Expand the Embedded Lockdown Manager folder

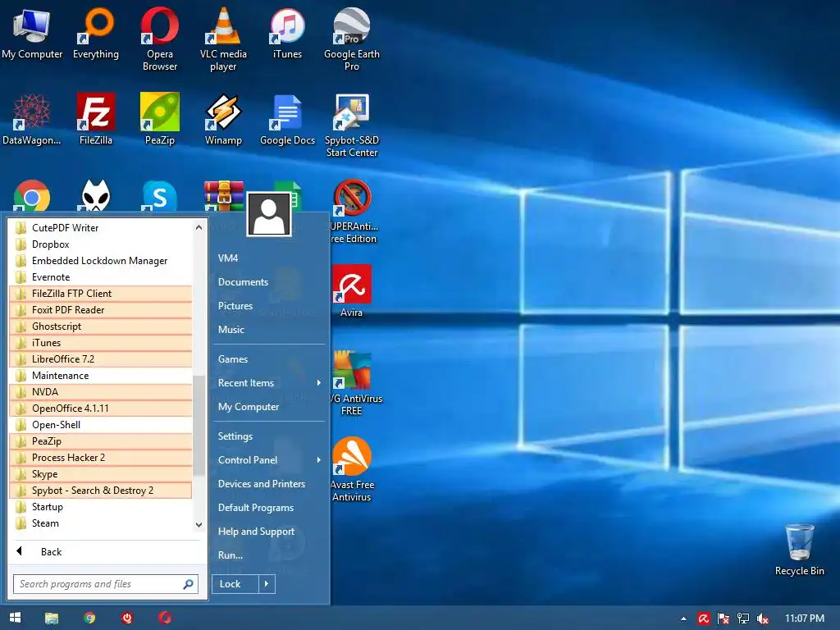(x=101, y=260)
